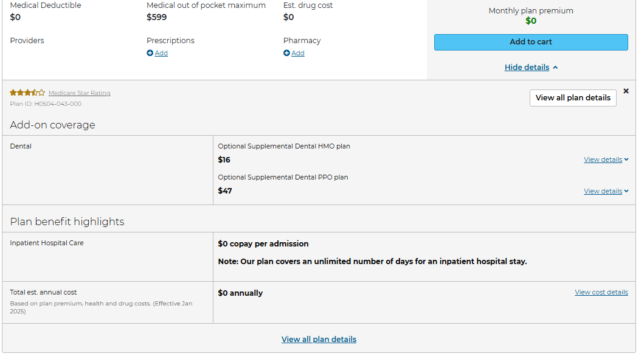Collapse the plan with Hide details

(x=527, y=68)
